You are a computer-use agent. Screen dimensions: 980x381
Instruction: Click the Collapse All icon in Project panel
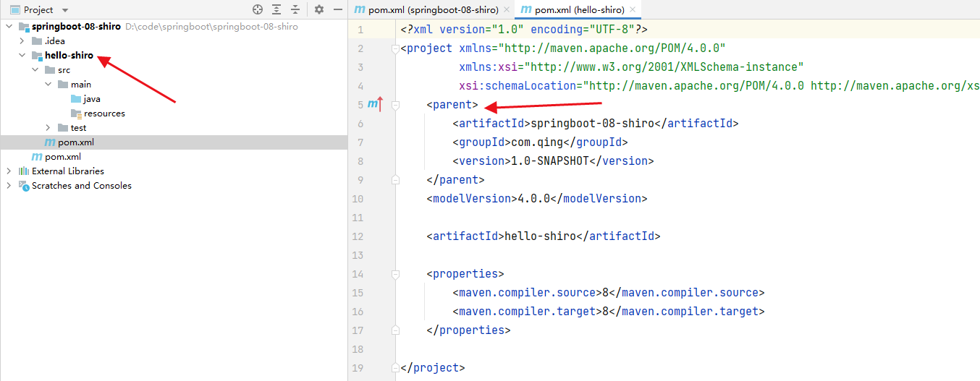click(295, 9)
